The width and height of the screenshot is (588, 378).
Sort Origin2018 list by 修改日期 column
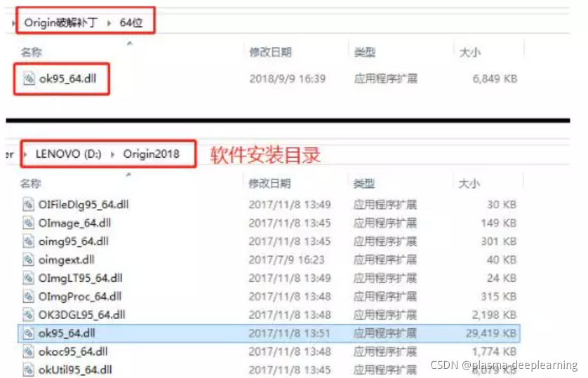pyautogui.click(x=269, y=183)
